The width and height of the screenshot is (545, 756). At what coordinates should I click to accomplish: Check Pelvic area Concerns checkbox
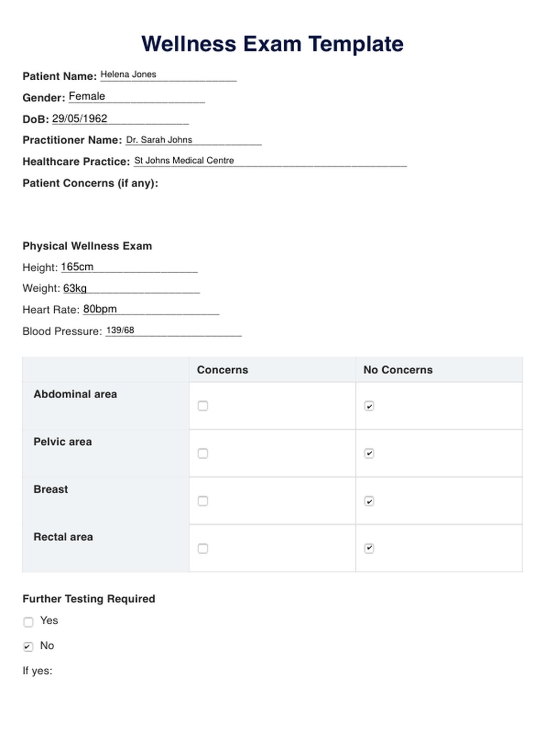point(203,453)
